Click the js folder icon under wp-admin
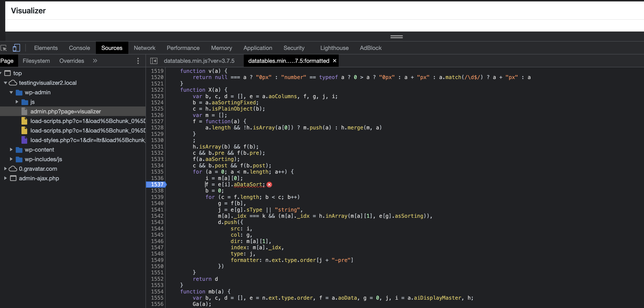 click(x=25, y=102)
